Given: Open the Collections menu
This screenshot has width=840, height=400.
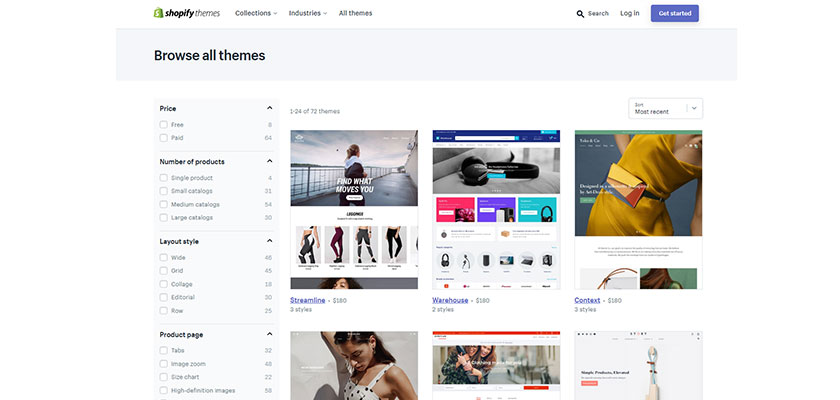Looking at the screenshot, I should click(256, 13).
